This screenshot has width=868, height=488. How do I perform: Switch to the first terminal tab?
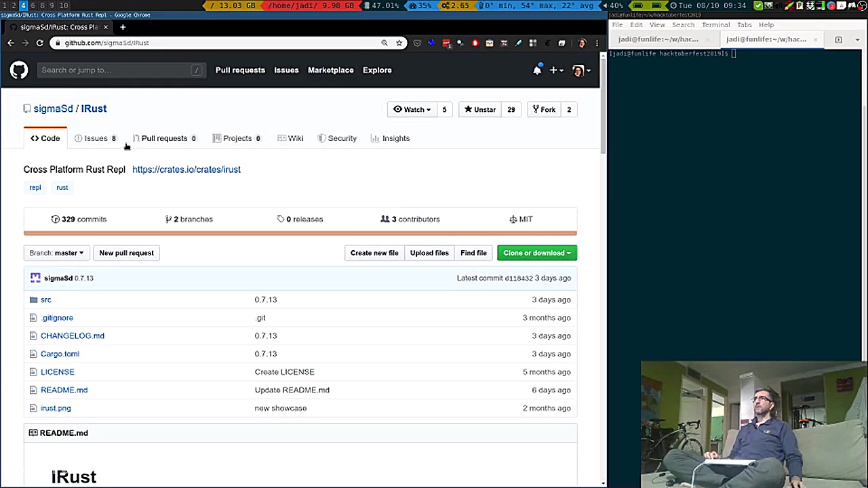point(658,39)
